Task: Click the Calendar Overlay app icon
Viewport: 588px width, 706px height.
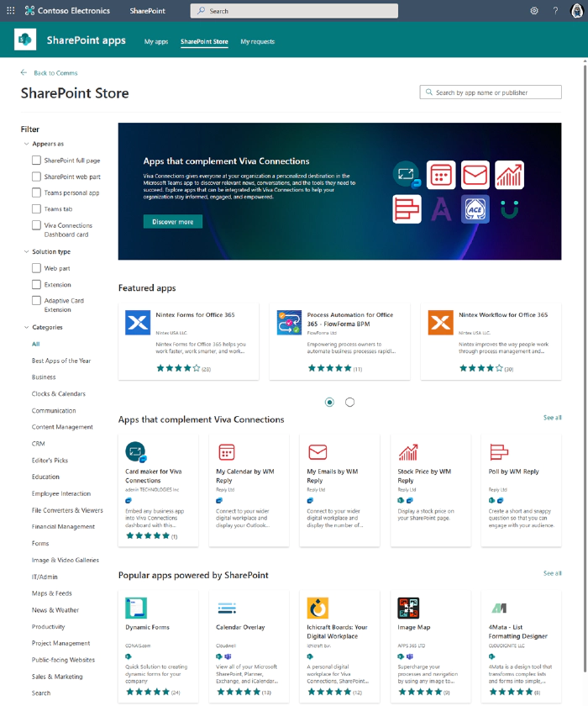Action: click(x=227, y=608)
